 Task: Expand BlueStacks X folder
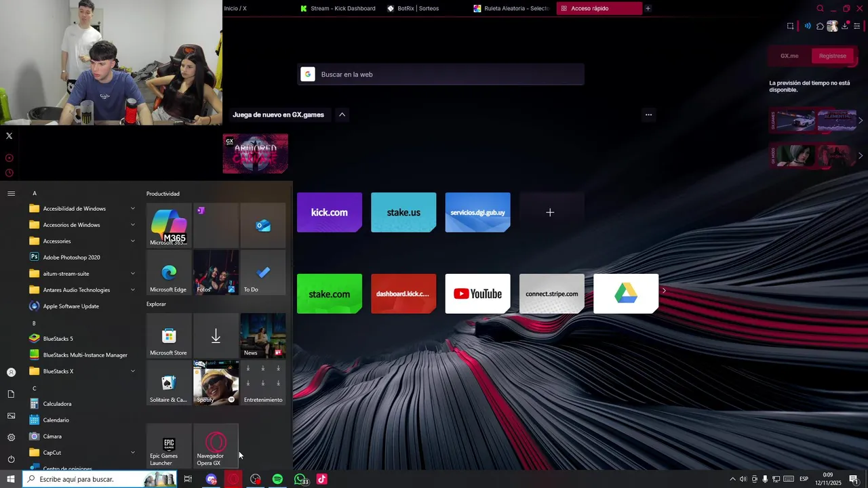pos(83,371)
